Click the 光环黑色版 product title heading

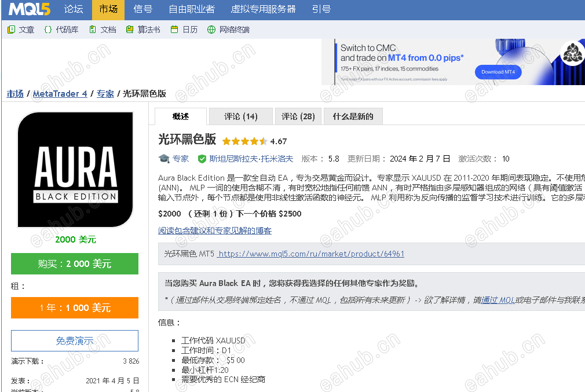tap(187, 139)
